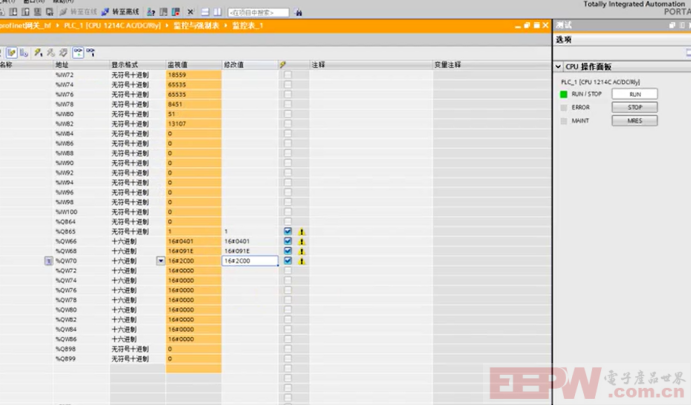
Task: Click the warning icon in the %QW66 row
Action: pyautogui.click(x=302, y=241)
